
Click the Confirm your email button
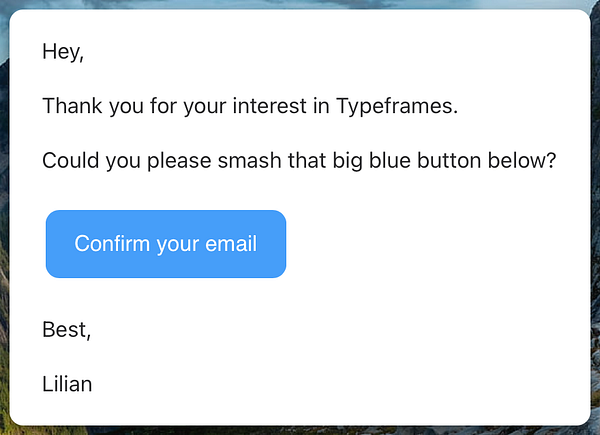tap(166, 244)
